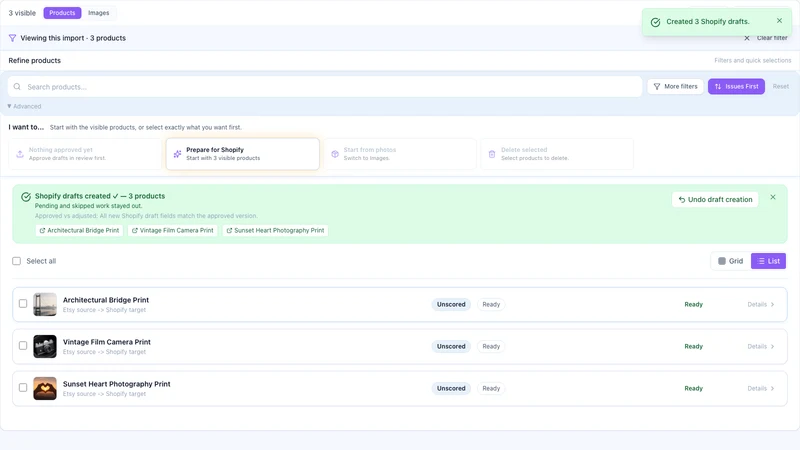
Task: Click Undo draft creation
Action: tap(715, 199)
